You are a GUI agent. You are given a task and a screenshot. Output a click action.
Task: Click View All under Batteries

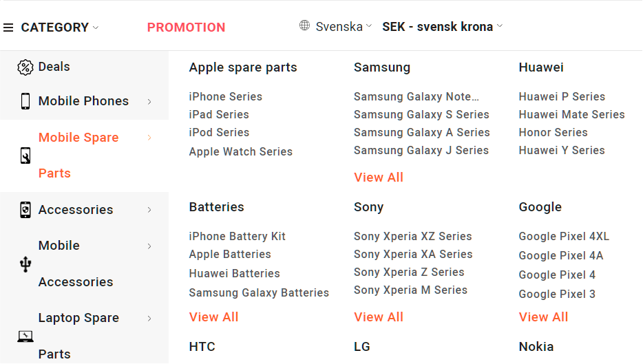tap(213, 317)
